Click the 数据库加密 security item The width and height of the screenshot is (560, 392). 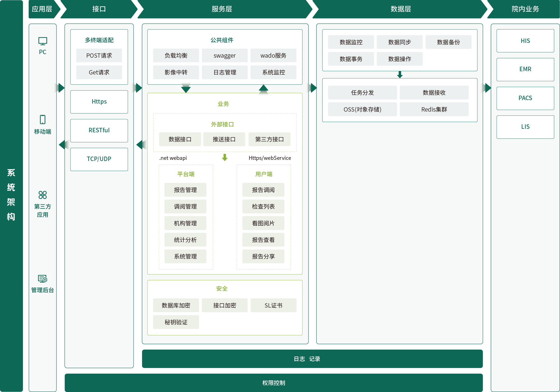(176, 305)
